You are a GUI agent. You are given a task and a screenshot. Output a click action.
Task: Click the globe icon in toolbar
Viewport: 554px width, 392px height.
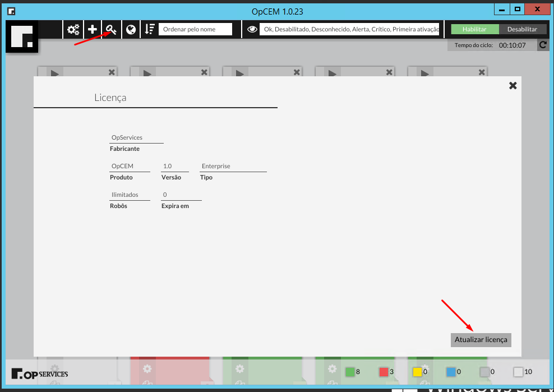coord(131,30)
